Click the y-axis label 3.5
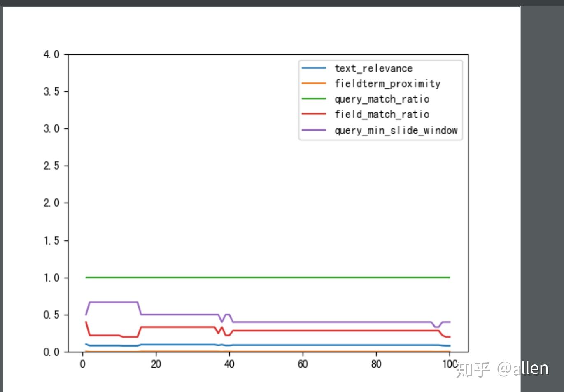The image size is (564, 392). pyautogui.click(x=51, y=91)
